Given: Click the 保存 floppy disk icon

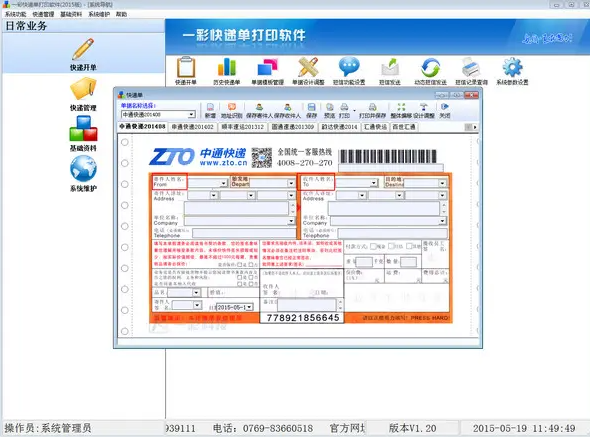Looking at the screenshot, I should (312, 111).
